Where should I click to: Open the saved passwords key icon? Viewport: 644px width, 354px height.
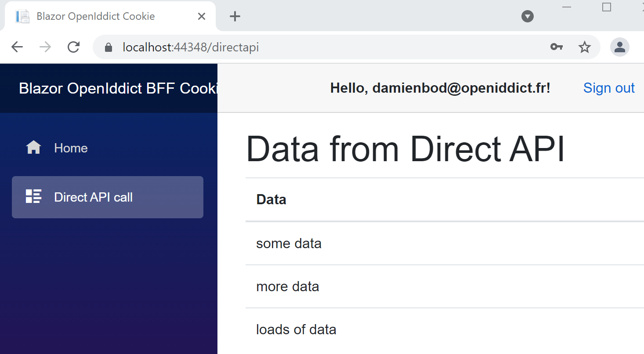click(x=557, y=47)
